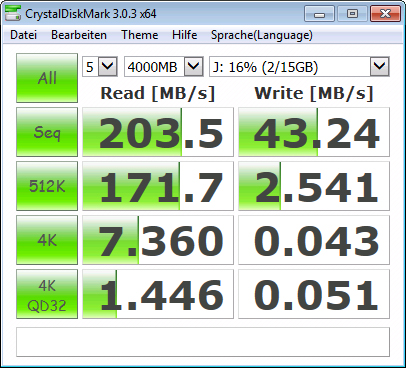
Task: Start the 4K benchmark test
Action: 47,240
